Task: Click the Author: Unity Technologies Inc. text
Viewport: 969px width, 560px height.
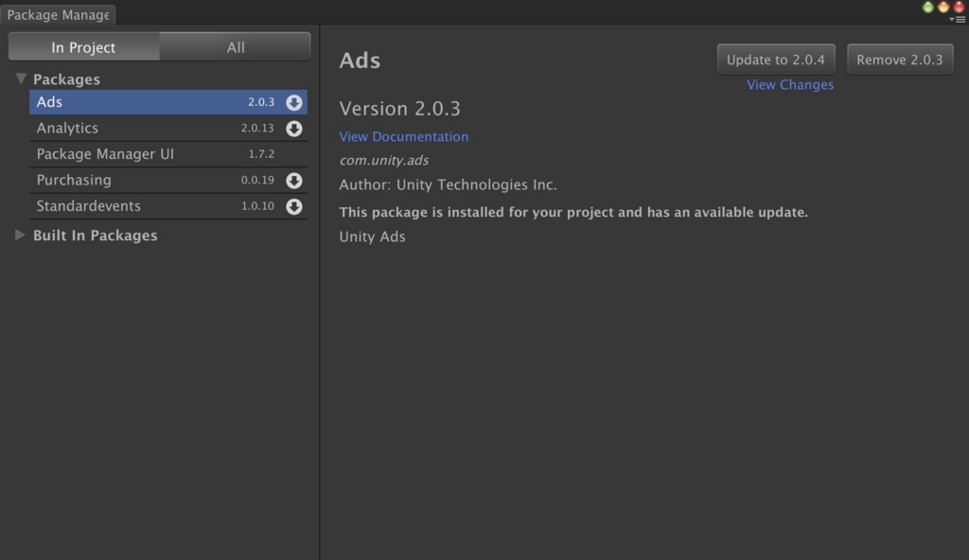Action: [x=448, y=184]
